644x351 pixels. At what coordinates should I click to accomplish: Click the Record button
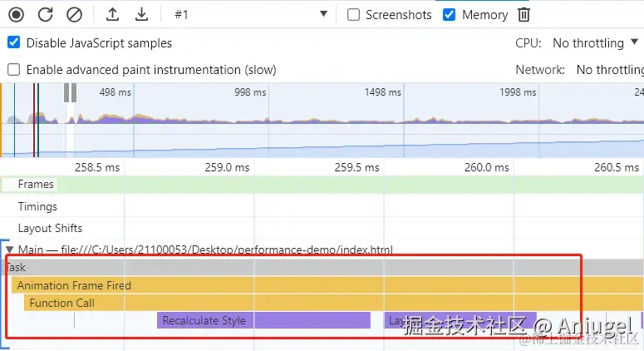tap(17, 14)
